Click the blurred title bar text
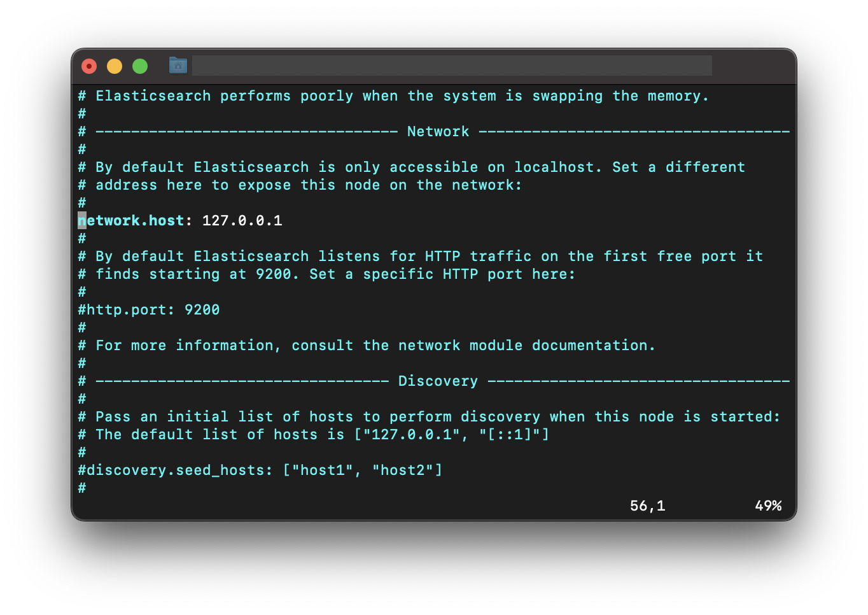The height and width of the screenshot is (615, 868). coord(452,66)
